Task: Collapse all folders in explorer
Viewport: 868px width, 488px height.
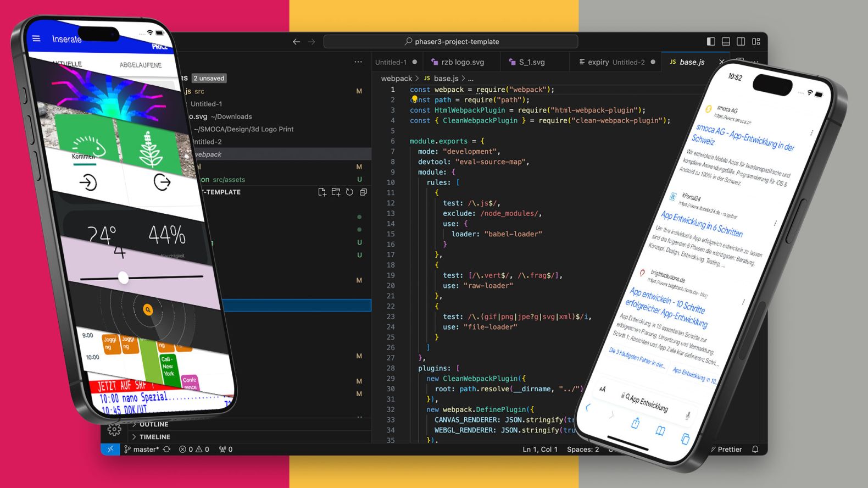Action: (x=363, y=192)
